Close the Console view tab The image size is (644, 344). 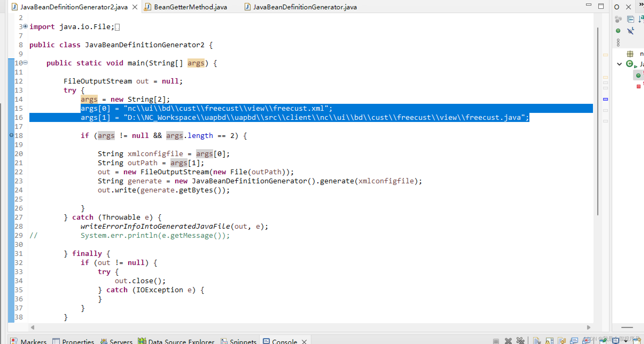coord(304,341)
